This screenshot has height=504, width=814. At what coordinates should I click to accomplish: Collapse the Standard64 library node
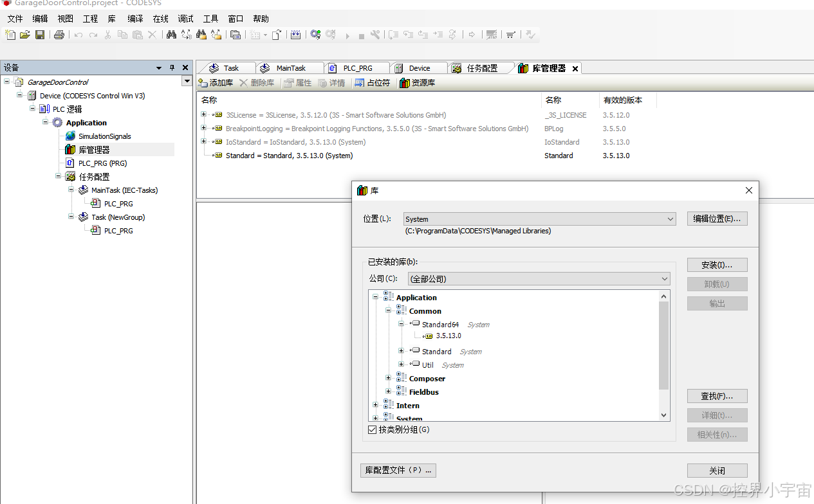click(x=401, y=324)
